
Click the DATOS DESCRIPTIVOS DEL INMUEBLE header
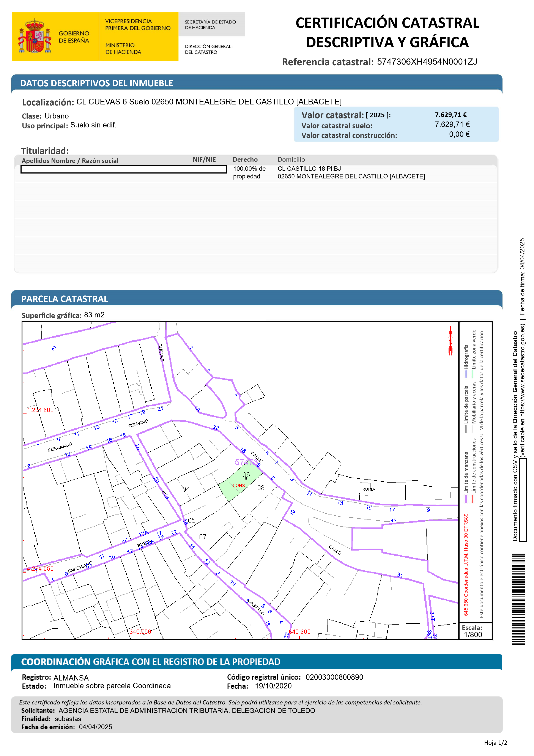(96, 83)
